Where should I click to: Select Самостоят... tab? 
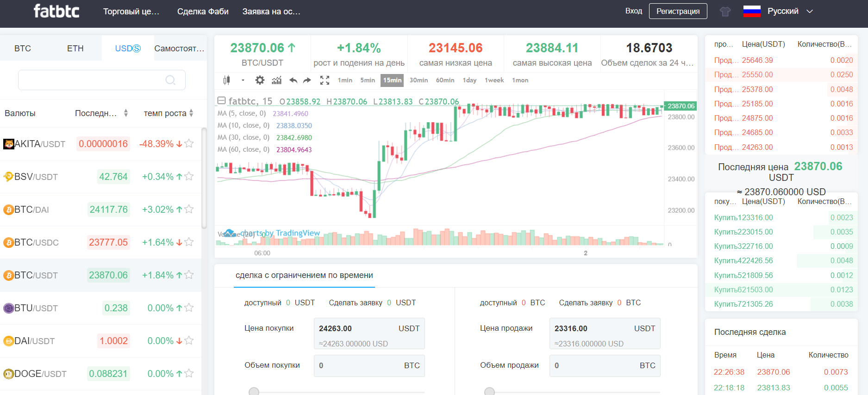tap(180, 48)
